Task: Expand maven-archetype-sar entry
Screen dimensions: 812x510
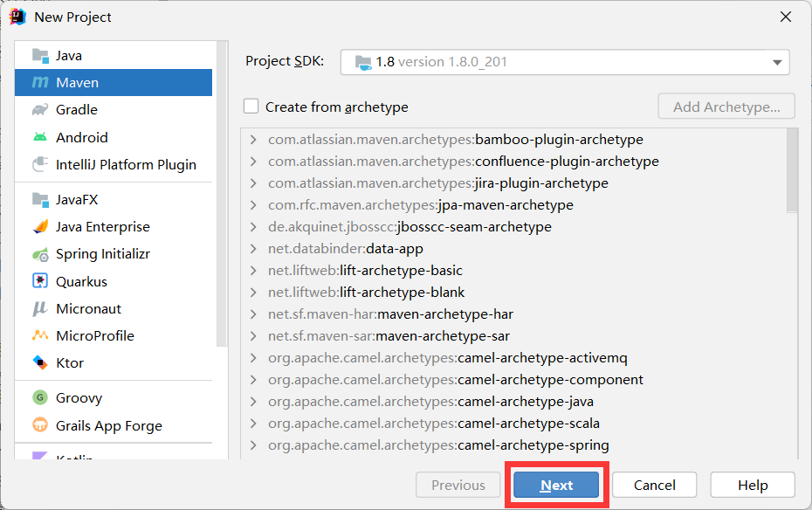Action: (253, 336)
